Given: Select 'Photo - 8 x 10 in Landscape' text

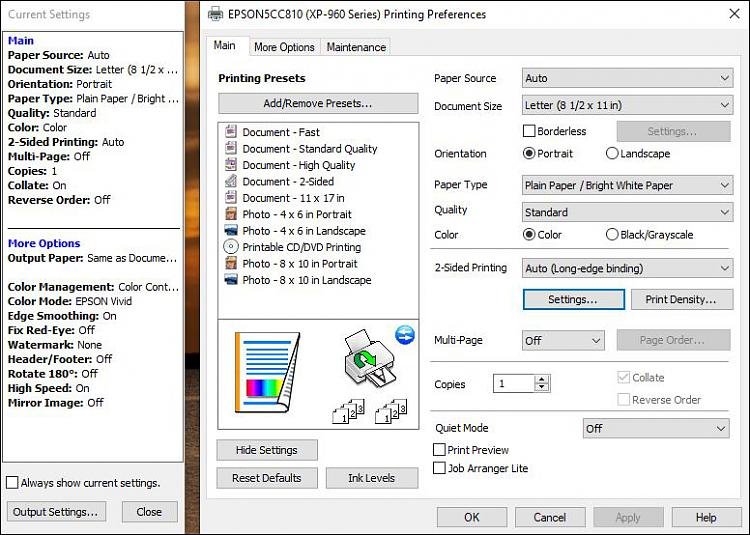Looking at the screenshot, I should click(x=307, y=280).
